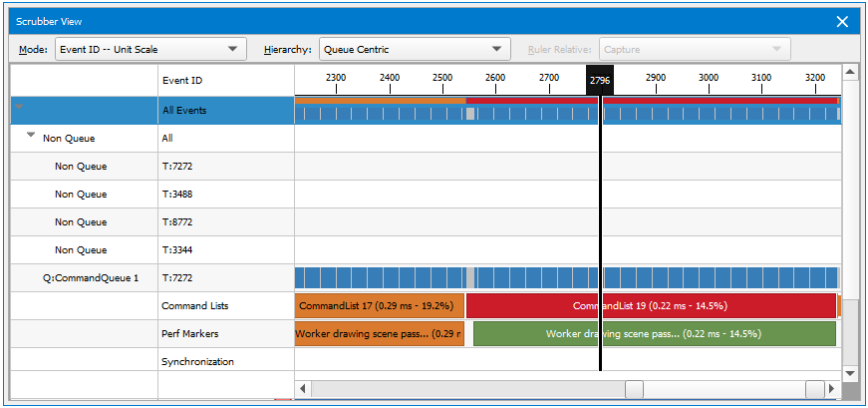Collapse the Non Queue tree group
Viewport: 868px width, 408px height.
[x=31, y=138]
